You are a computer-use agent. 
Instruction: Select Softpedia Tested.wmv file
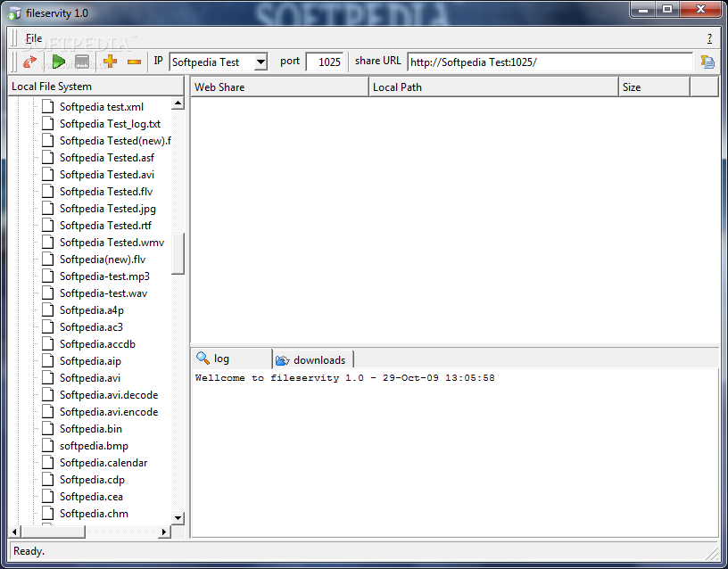[x=112, y=243]
